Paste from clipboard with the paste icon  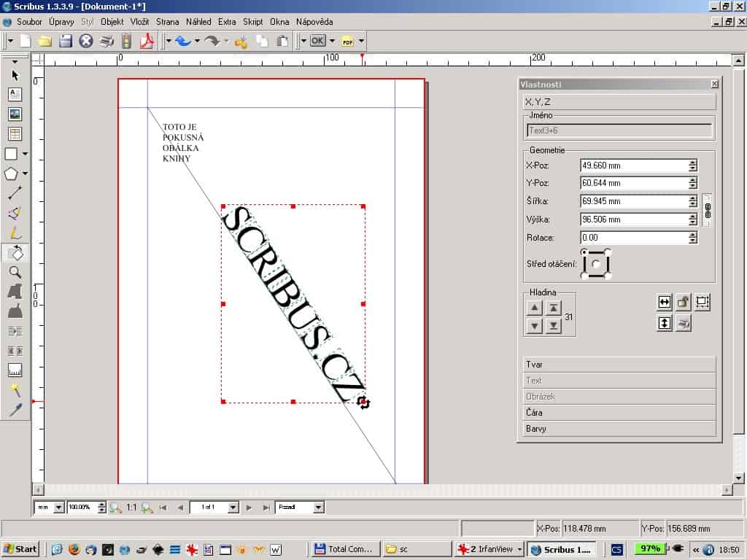[282, 42]
